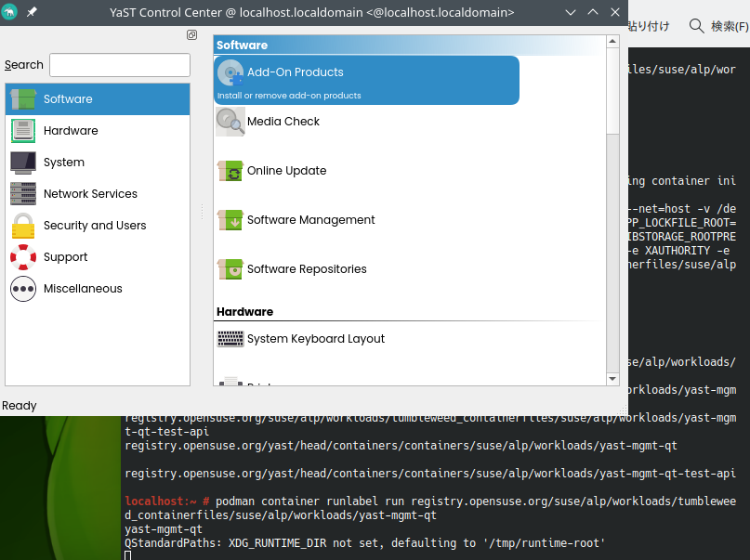Open Software Repositories module

[x=307, y=269]
